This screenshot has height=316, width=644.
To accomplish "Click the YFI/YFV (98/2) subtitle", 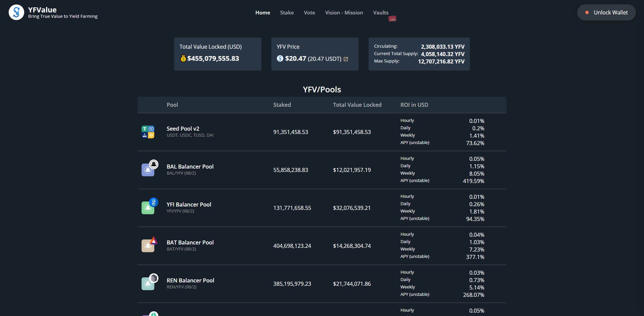I will point(180,211).
